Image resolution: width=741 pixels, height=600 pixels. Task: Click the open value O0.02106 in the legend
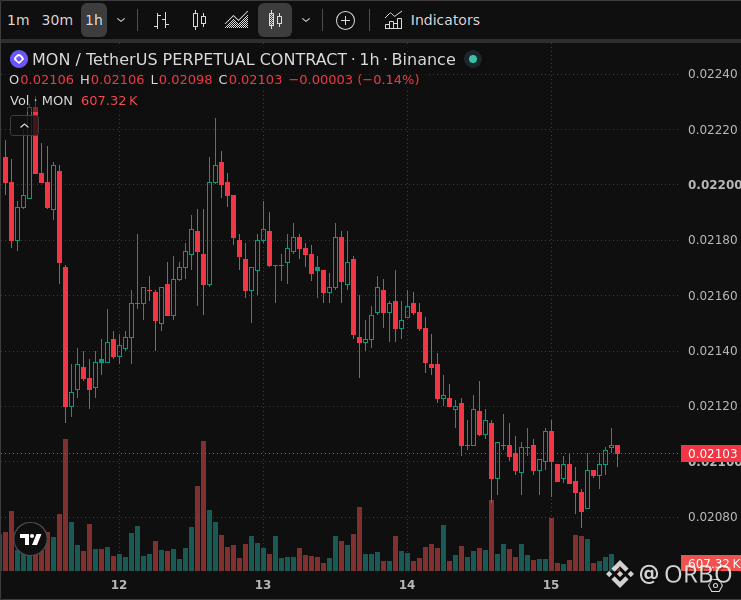pyautogui.click(x=42, y=80)
